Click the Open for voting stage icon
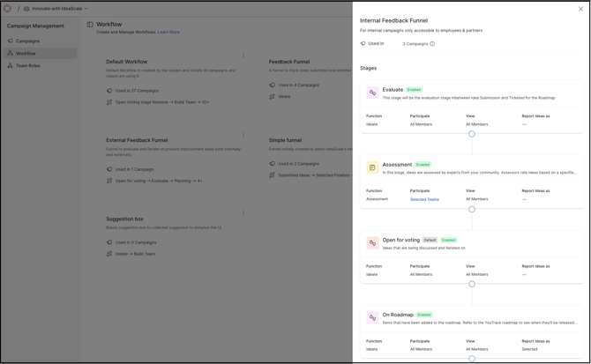 click(x=372, y=242)
